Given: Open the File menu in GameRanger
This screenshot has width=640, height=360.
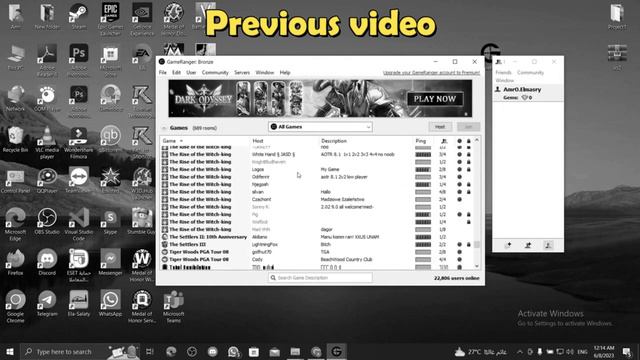Looking at the screenshot, I should tap(162, 73).
